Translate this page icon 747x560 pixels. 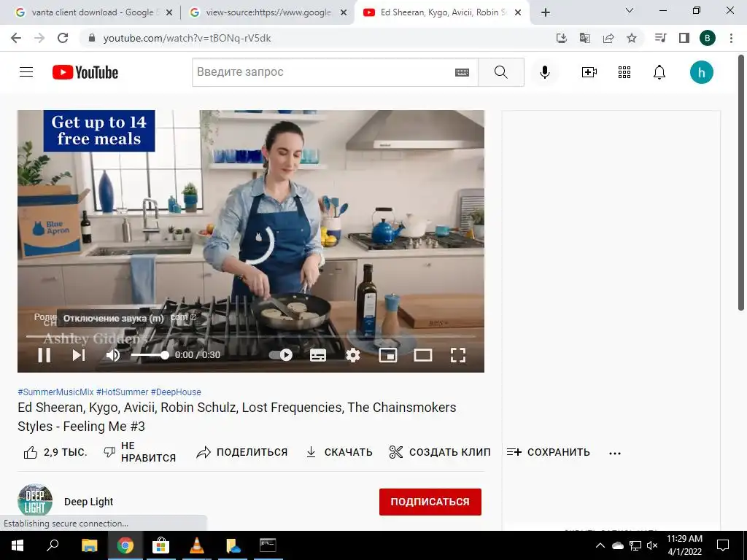(x=585, y=38)
